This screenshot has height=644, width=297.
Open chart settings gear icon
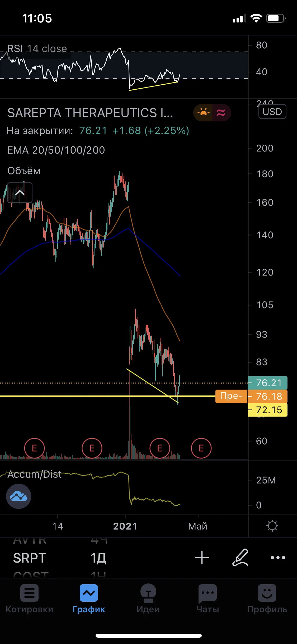click(272, 526)
